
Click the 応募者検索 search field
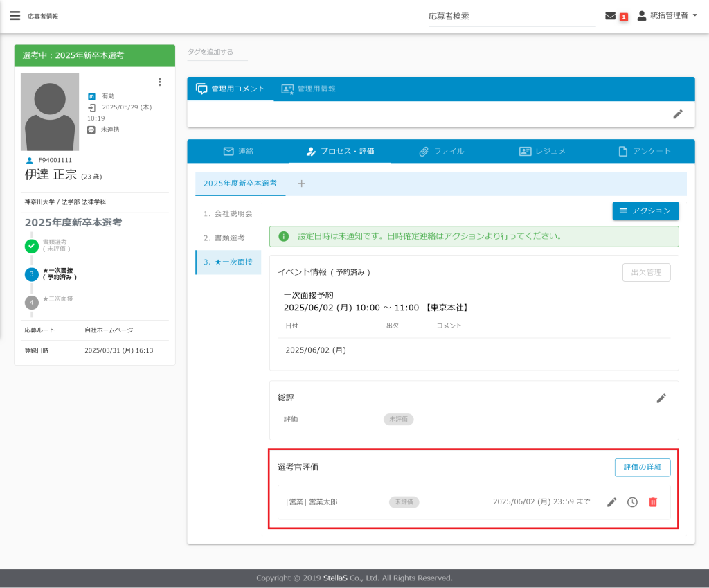(511, 16)
